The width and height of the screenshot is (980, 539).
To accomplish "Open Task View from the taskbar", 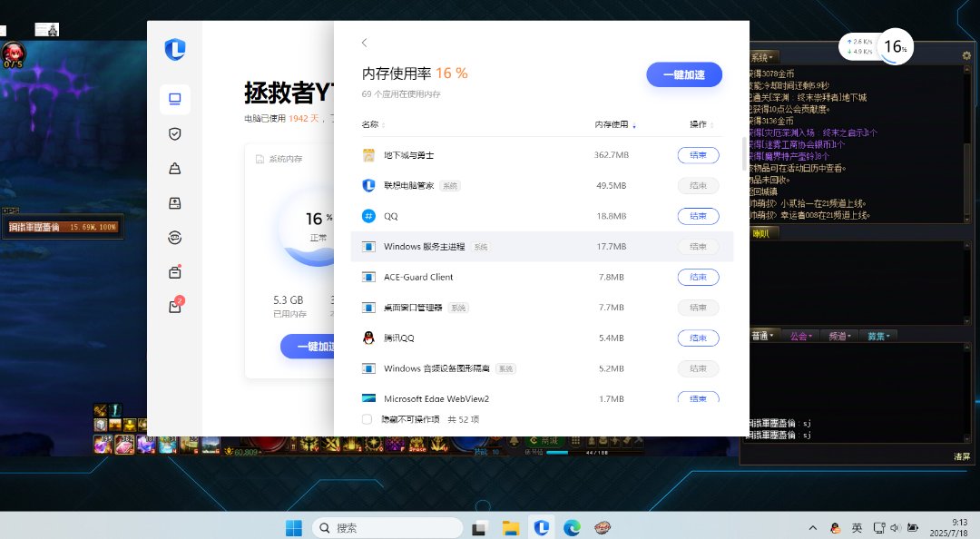I will click(479, 528).
